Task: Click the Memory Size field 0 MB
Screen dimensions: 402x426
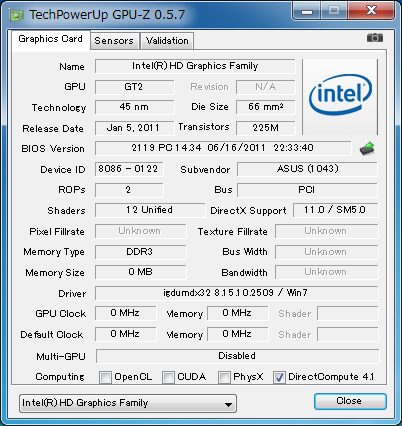Action: 140,272
